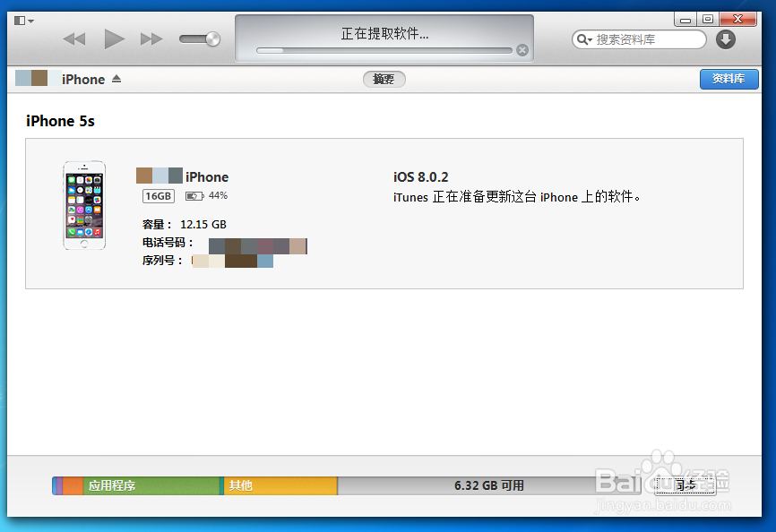Click the battery 44% icon

(x=194, y=196)
